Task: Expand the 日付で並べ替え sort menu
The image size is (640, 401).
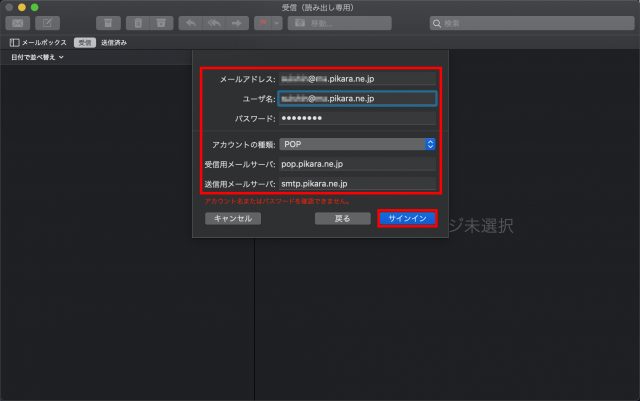Action: pyautogui.click(x=37, y=58)
